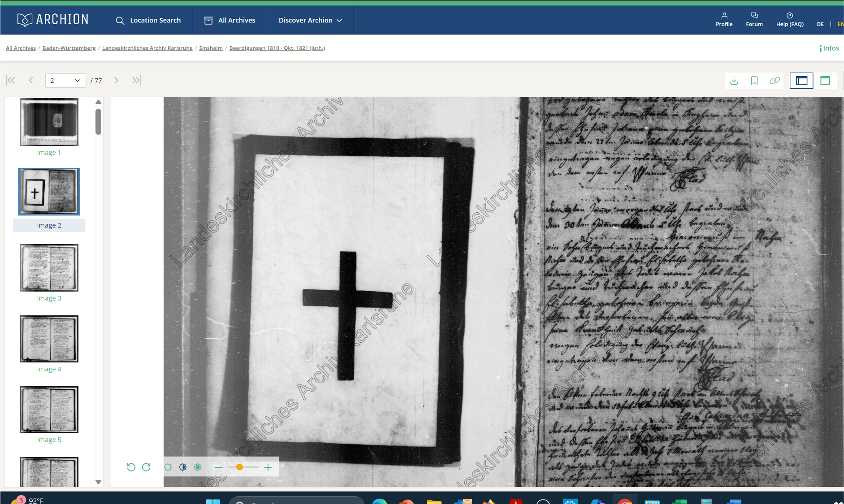Click the '/ 77' total pages text
This screenshot has height=504, width=844.
coord(96,81)
